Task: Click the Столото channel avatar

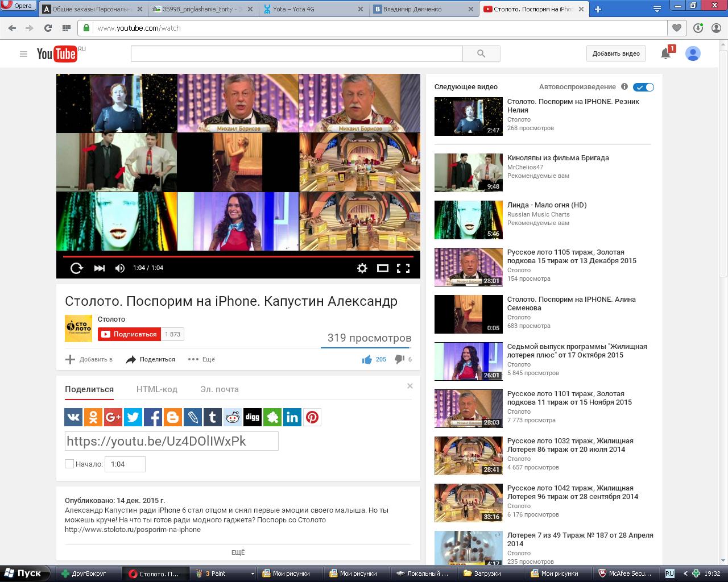Action: coord(78,328)
